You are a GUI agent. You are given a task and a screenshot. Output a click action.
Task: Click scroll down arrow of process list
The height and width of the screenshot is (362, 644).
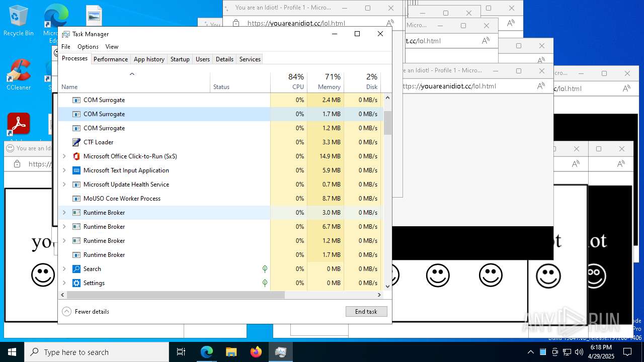click(387, 287)
